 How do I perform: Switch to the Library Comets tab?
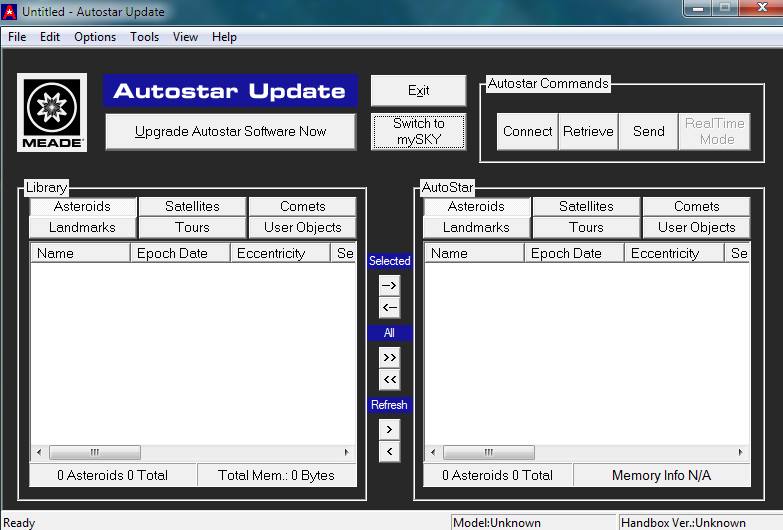pos(302,206)
